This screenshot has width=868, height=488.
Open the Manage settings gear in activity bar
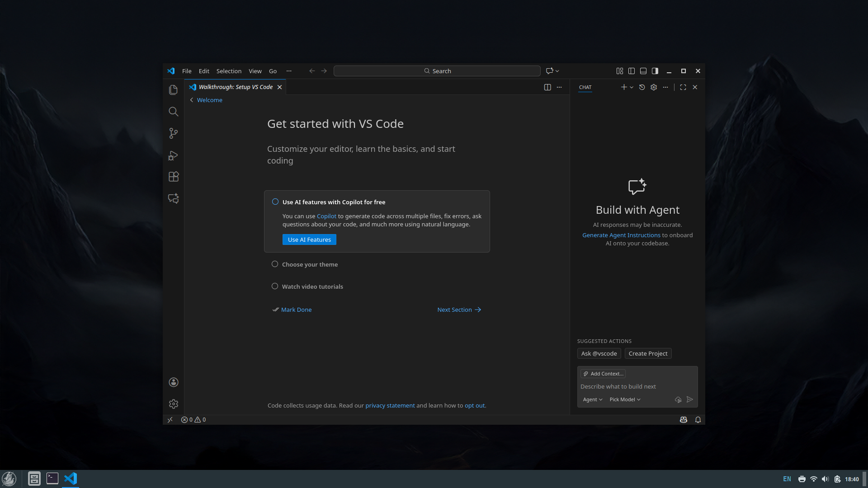point(173,404)
